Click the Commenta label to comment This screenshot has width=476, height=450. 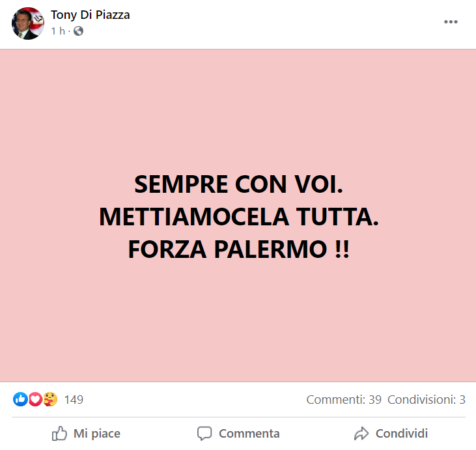point(249,433)
